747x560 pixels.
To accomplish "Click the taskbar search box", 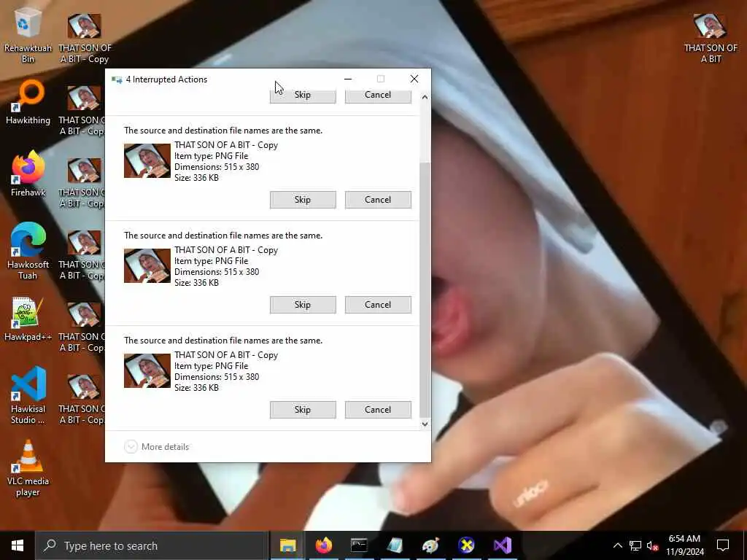I will click(x=152, y=545).
